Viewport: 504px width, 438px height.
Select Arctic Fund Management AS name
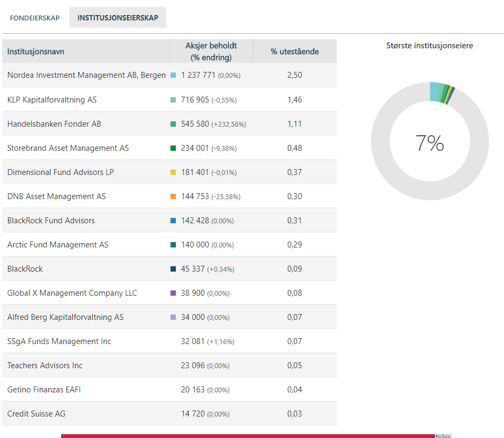57,245
